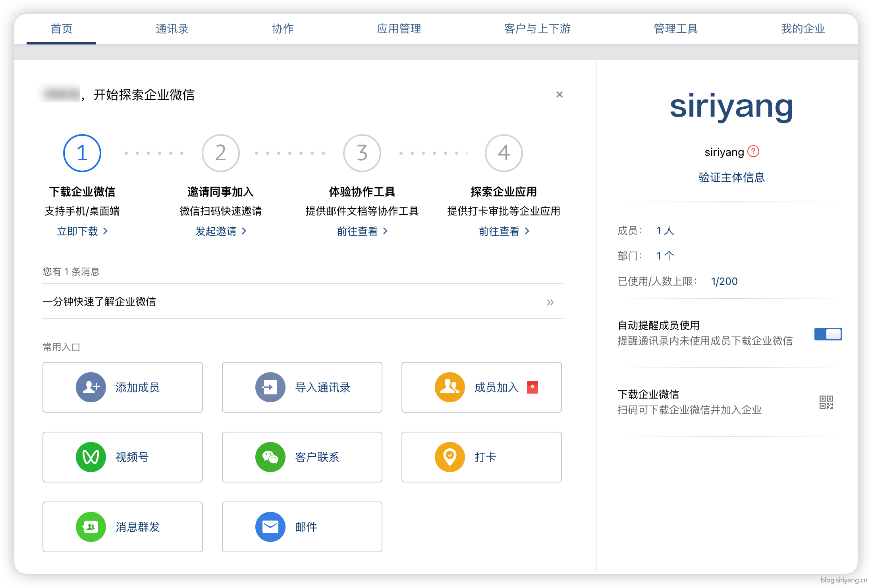Open the 首页 tab

coord(62,29)
